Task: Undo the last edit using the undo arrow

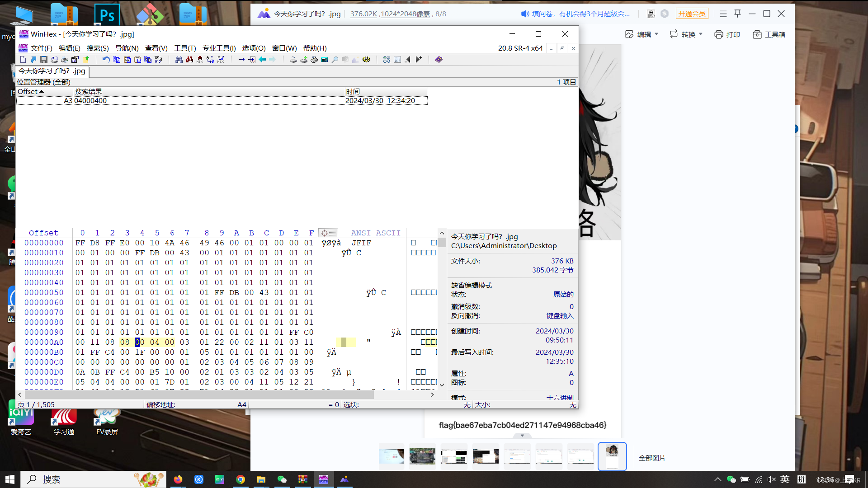Action: tap(105, 59)
